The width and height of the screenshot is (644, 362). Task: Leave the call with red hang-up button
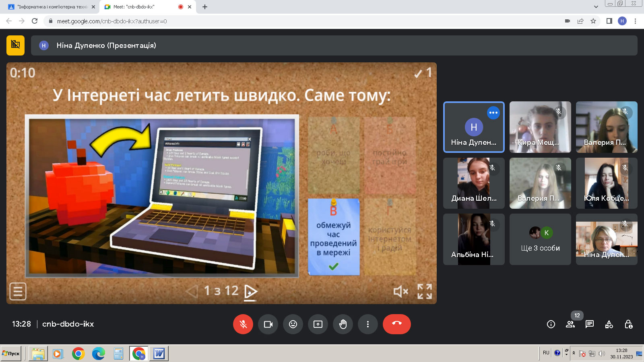pyautogui.click(x=397, y=324)
